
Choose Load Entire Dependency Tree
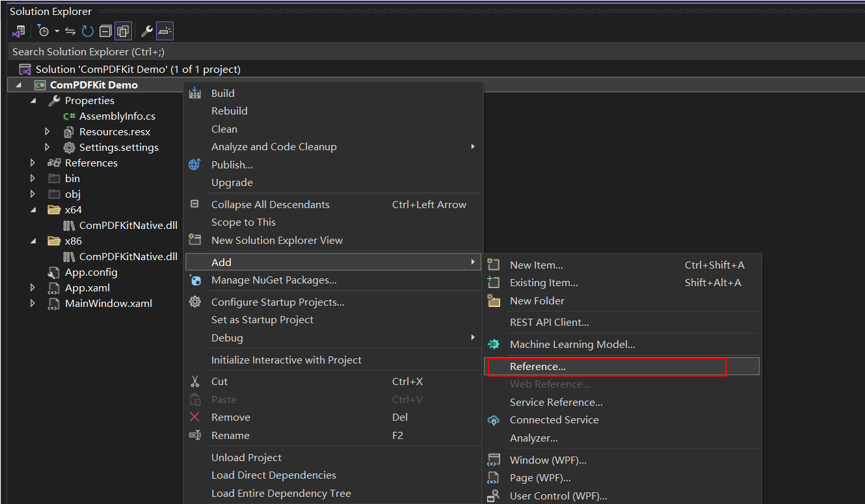click(281, 493)
